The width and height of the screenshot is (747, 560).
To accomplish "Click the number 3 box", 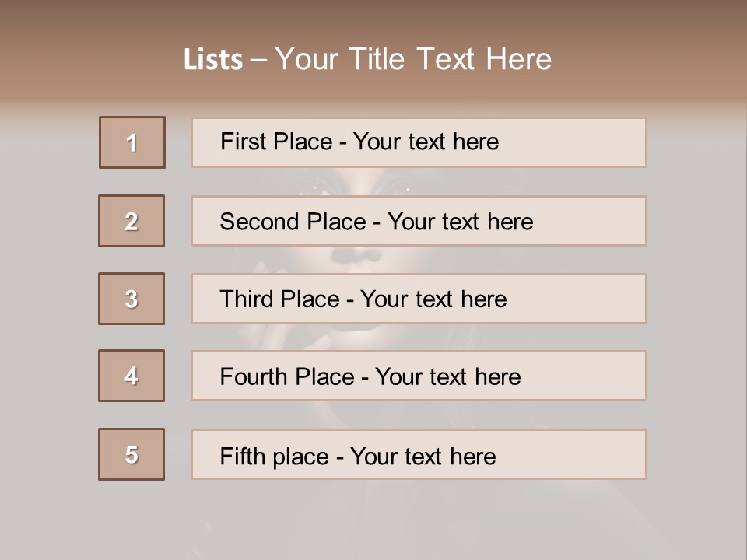I will coord(132,299).
